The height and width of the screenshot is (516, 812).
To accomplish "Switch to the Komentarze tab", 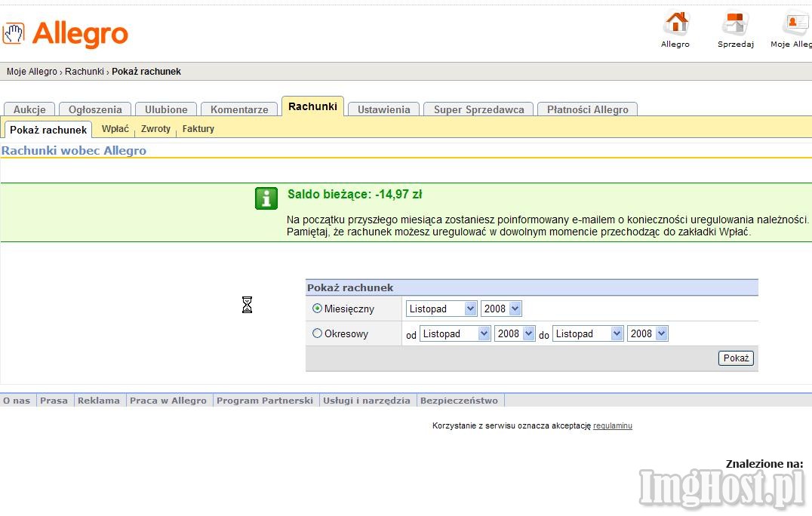I will click(239, 109).
